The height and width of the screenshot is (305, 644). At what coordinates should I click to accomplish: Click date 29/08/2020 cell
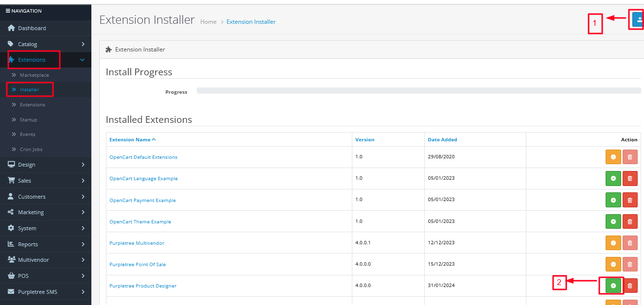(x=441, y=157)
